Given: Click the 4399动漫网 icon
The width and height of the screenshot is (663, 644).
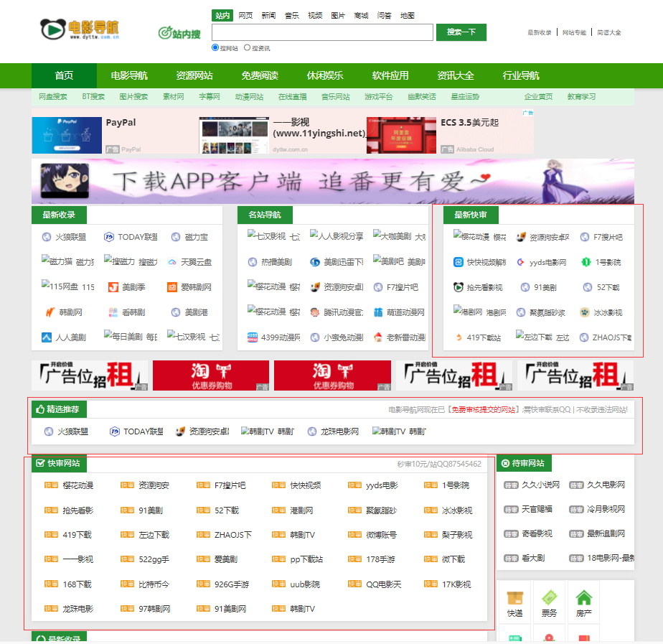Looking at the screenshot, I should click(x=253, y=337).
